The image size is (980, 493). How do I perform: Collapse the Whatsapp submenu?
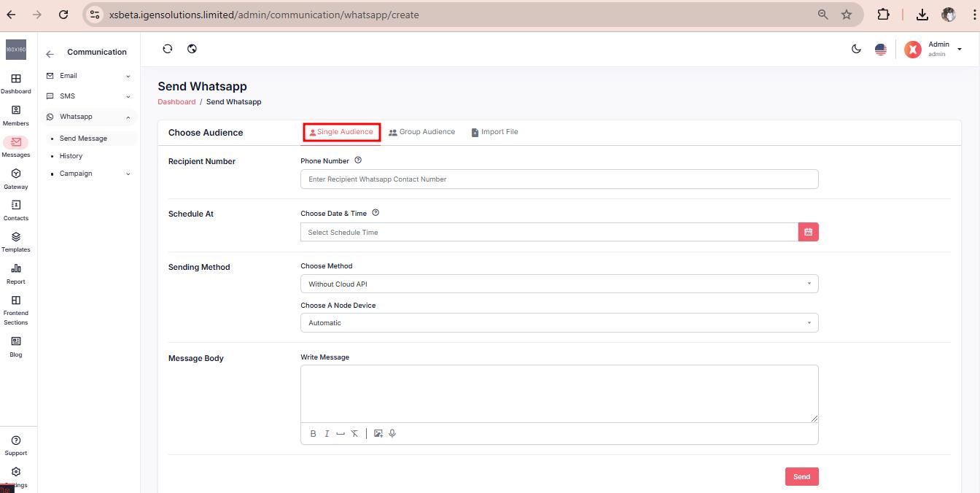(89, 117)
